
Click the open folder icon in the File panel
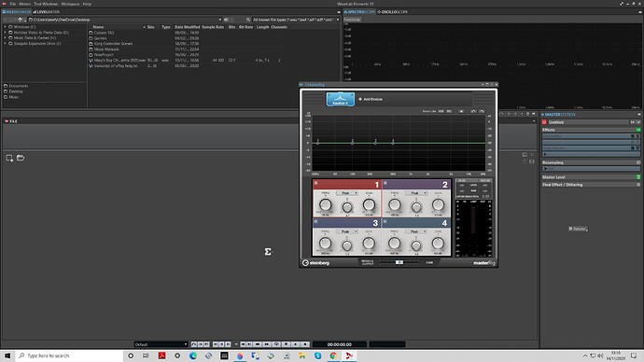click(21, 158)
